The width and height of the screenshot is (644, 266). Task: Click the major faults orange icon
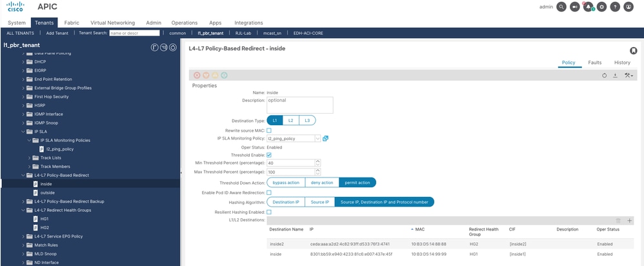206,76
